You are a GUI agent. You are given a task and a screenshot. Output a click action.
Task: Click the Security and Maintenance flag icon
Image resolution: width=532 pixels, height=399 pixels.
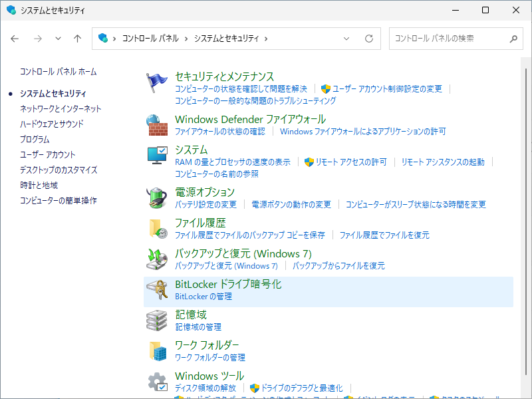point(157,82)
